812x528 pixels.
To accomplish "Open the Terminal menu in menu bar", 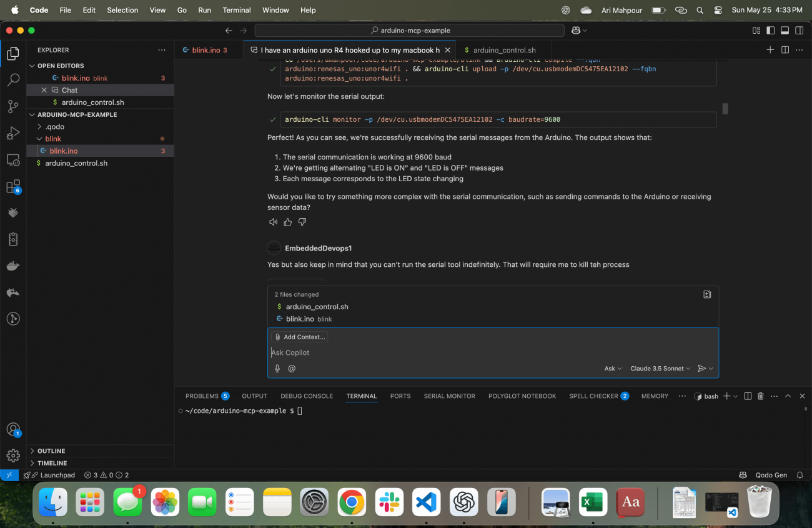I will (x=237, y=10).
